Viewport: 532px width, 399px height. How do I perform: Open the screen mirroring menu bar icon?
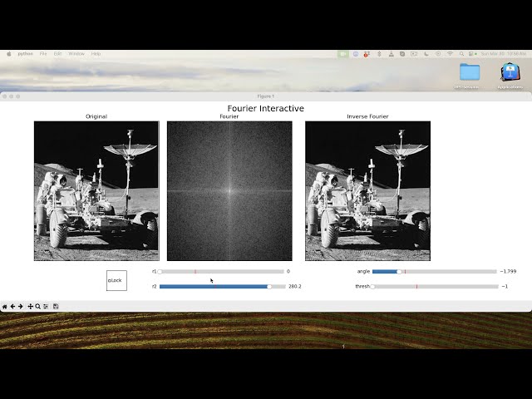pos(414,53)
